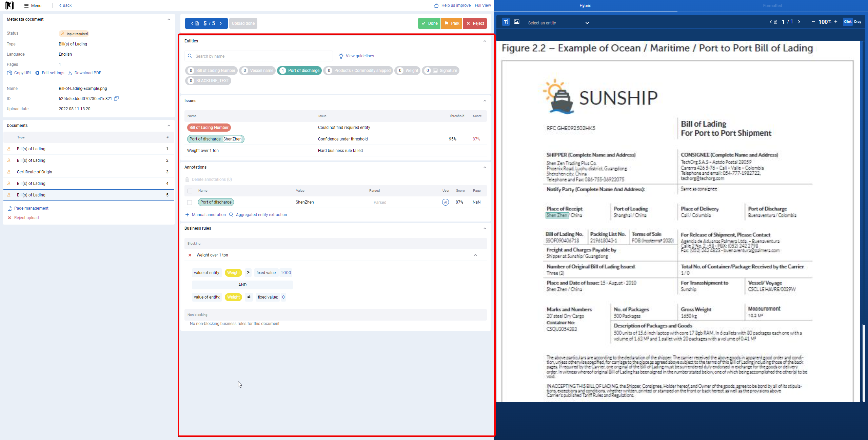
Task: Click the Reject upload link
Action: (23, 218)
